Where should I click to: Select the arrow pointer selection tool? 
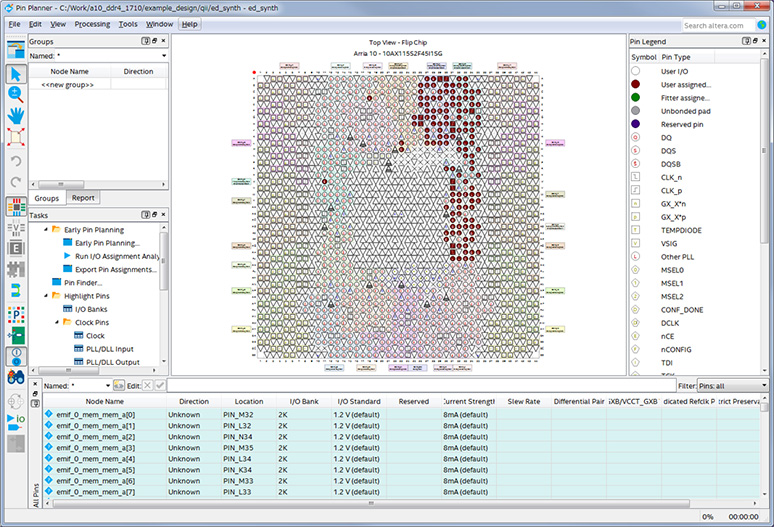tap(15, 74)
